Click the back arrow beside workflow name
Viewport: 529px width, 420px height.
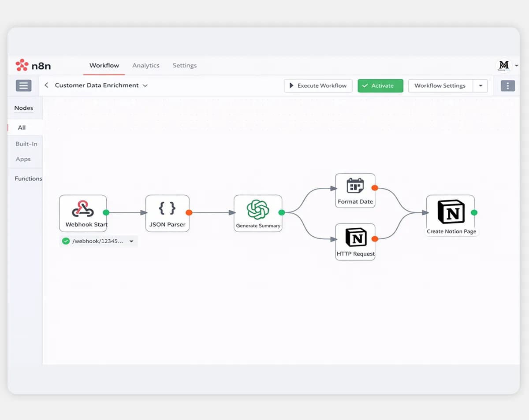pos(46,85)
